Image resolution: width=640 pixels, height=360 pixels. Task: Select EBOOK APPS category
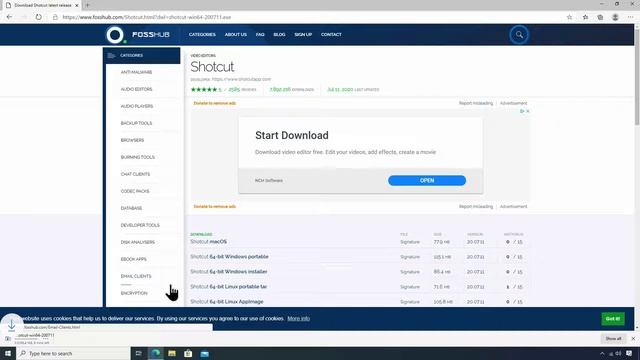tap(133, 259)
